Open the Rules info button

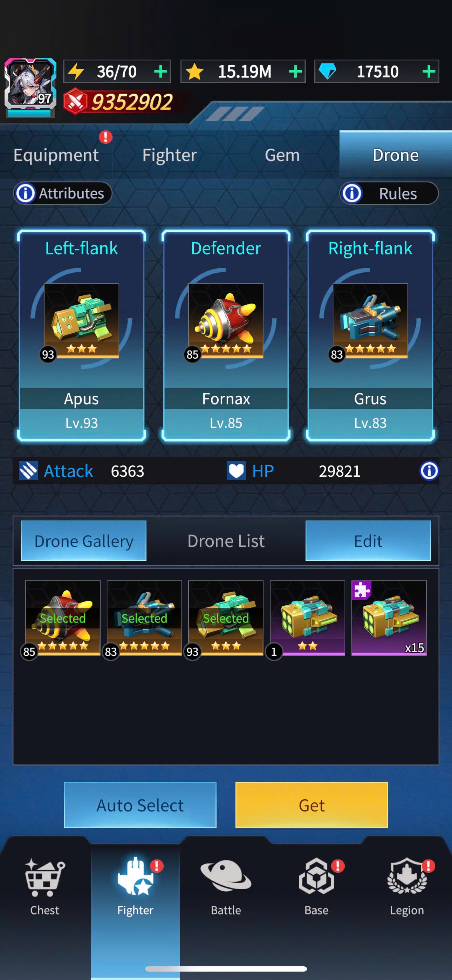click(389, 193)
